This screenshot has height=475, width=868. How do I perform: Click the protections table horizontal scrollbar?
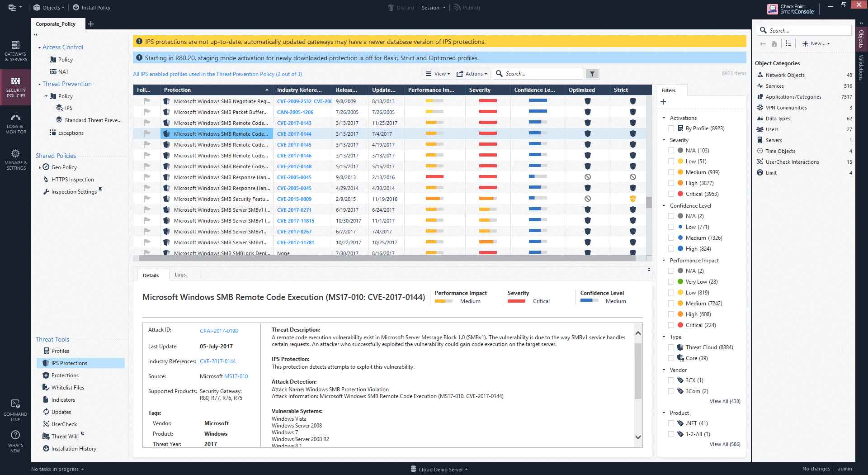tap(387, 259)
